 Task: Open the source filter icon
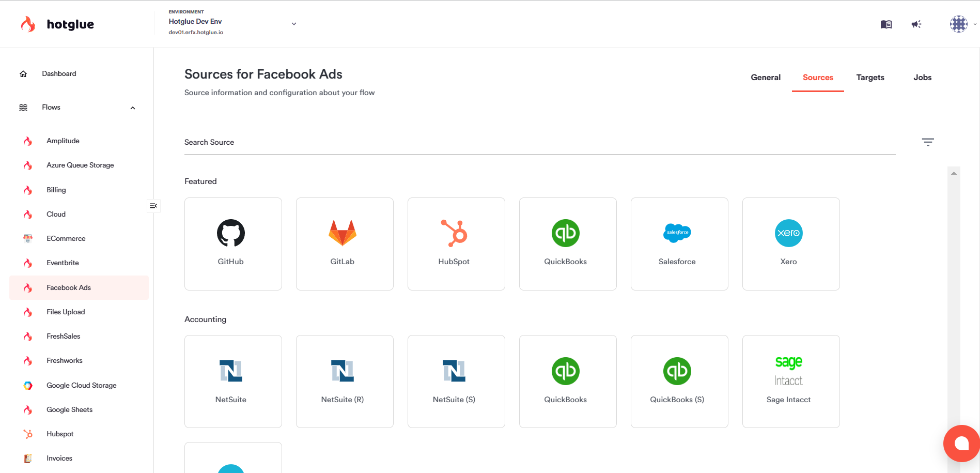point(928,142)
